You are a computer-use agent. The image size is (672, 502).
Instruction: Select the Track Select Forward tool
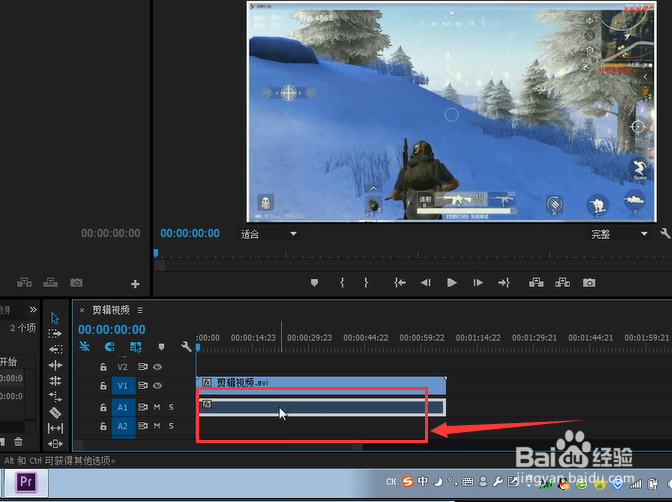pyautogui.click(x=55, y=334)
